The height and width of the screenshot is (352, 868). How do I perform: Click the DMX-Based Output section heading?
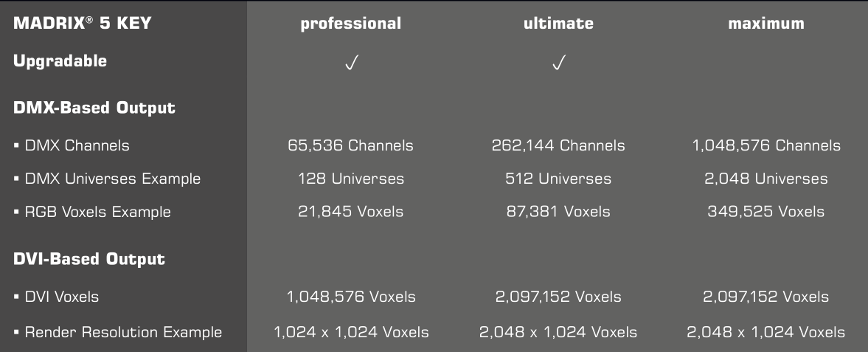tap(94, 108)
